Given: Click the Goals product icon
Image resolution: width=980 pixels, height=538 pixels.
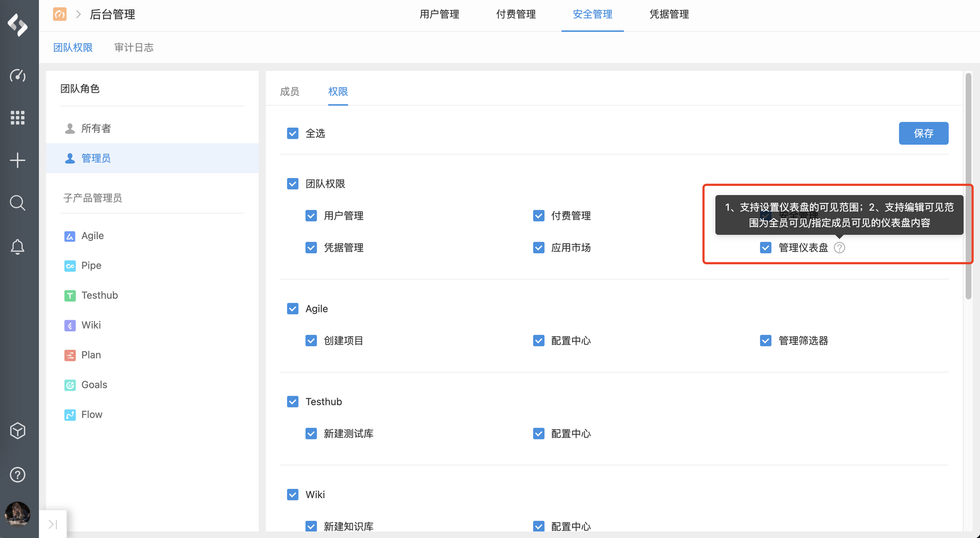Looking at the screenshot, I should [x=70, y=385].
